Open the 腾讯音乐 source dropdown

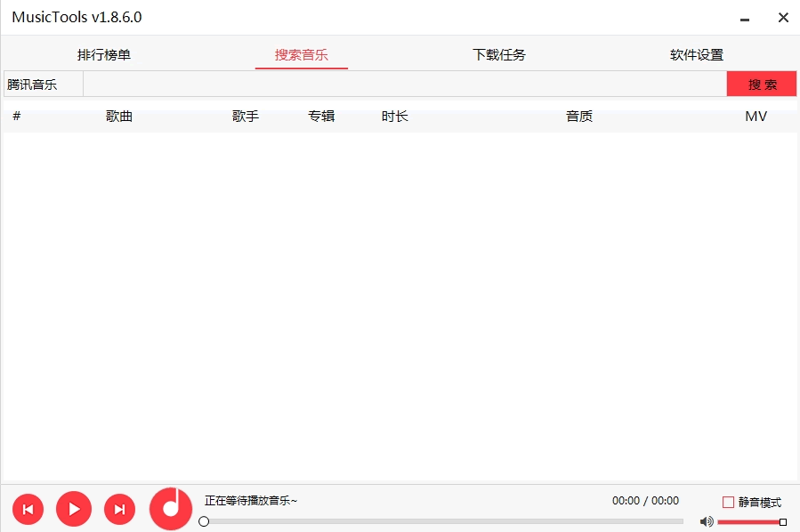coord(43,85)
